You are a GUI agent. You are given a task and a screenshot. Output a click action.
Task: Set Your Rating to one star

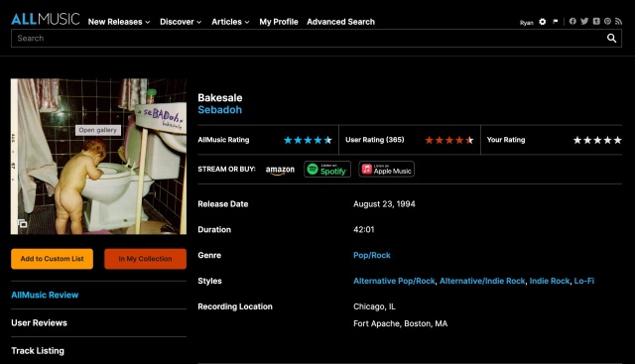[577, 140]
